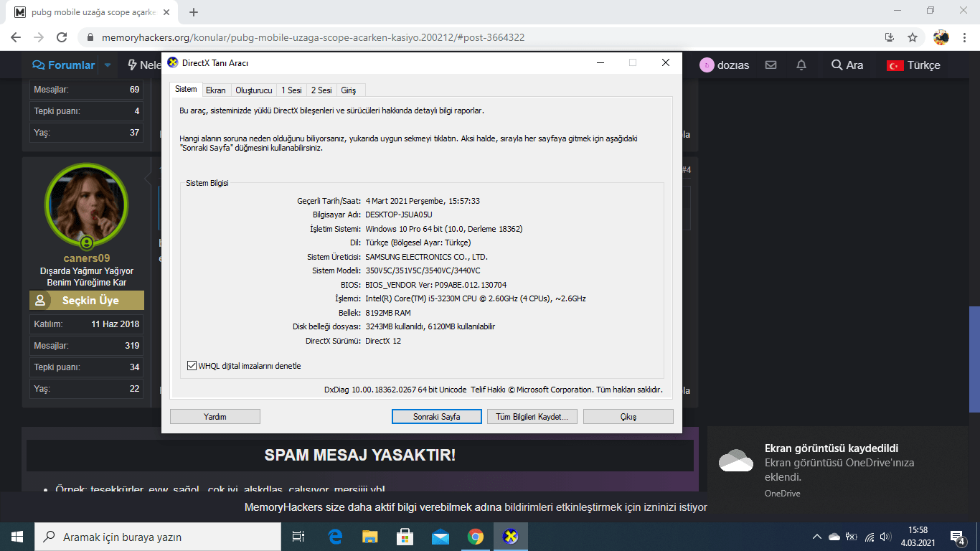Open the Chrome three-dot menu
Image resolution: width=980 pixels, height=551 pixels.
pos(964,37)
